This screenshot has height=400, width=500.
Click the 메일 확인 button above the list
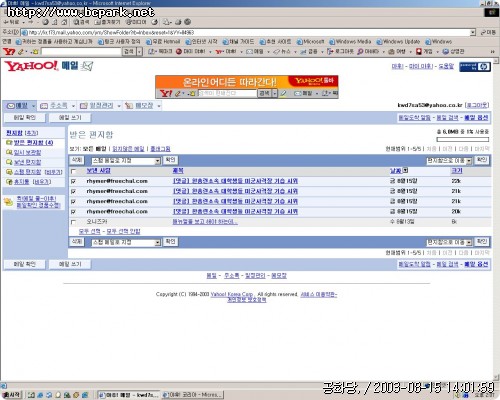coord(24,118)
